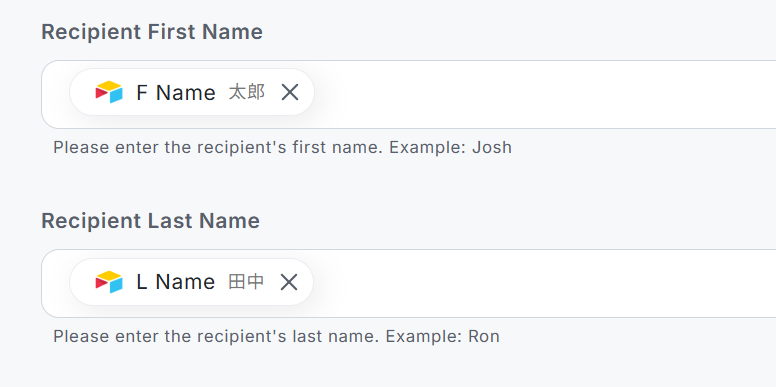Remove the F Name mapped field
776x387 pixels.
290,92
